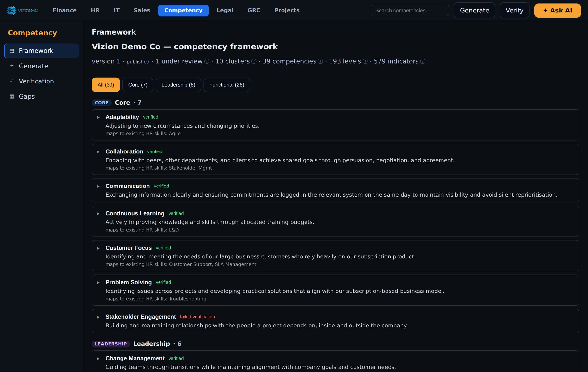588x372 pixels.
Task: Open the Finance module tab
Action: click(65, 10)
